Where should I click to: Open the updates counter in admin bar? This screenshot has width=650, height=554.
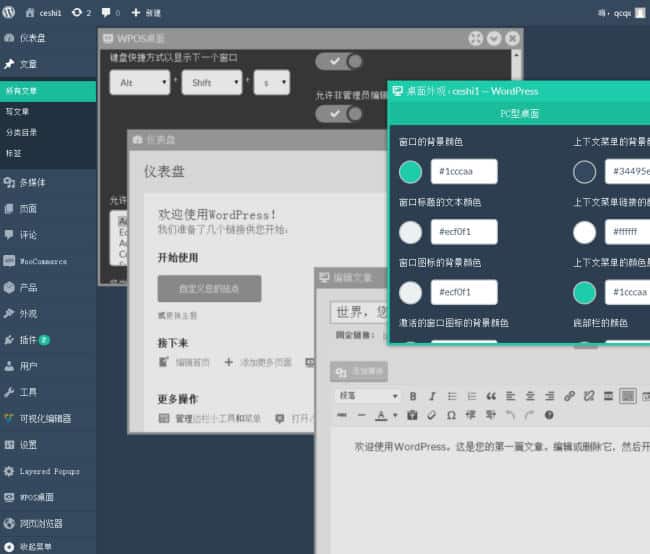click(x=81, y=13)
